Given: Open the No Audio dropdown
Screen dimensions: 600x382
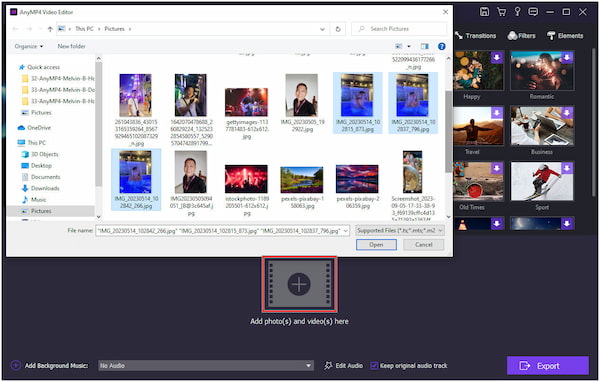Looking at the screenshot, I should 206,366.
